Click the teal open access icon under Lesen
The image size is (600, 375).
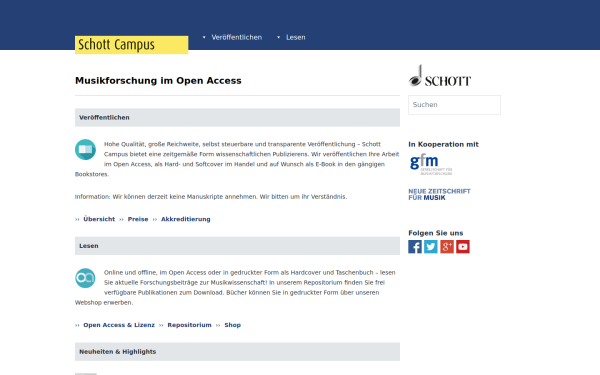pyautogui.click(x=85, y=278)
